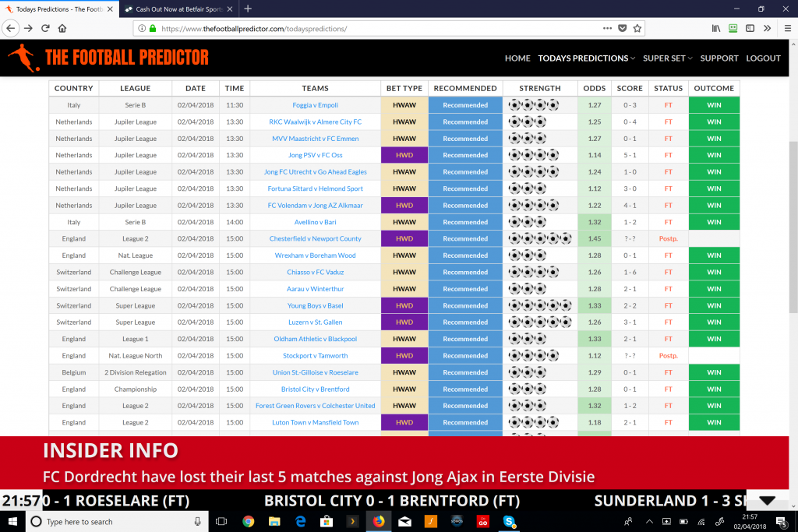Go to browser home page icon

point(64,27)
